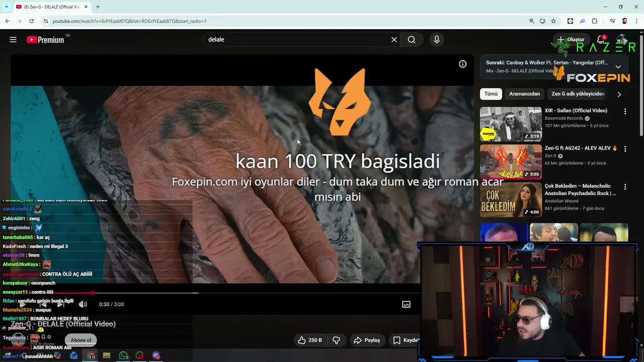
Task: Open Chrome three-dot menu
Action: point(637,21)
